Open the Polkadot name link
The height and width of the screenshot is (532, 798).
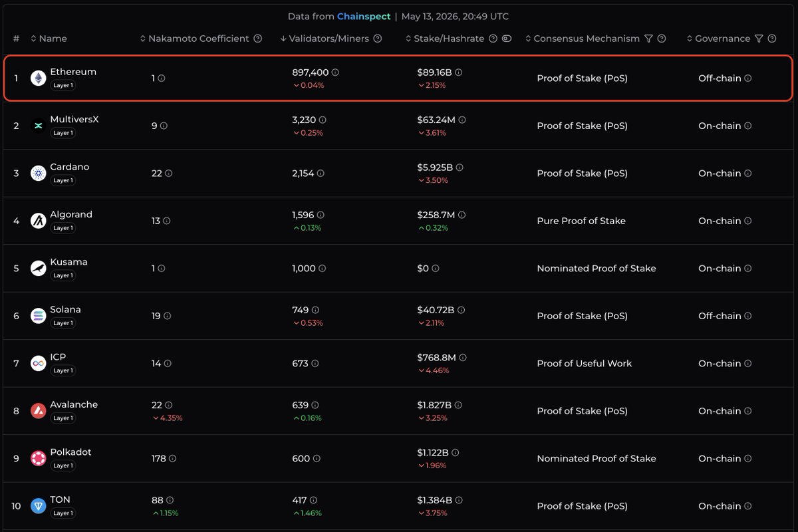[x=71, y=452]
